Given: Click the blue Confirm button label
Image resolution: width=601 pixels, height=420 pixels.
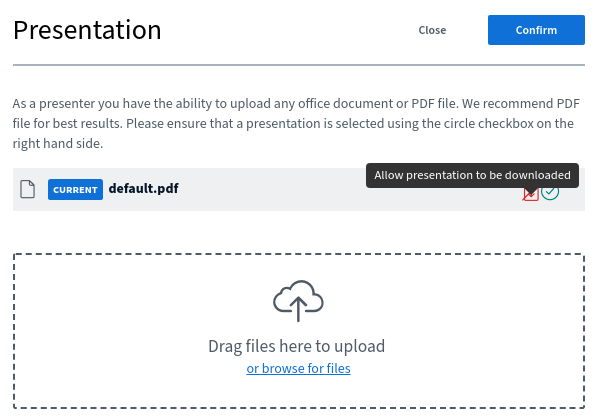Looking at the screenshot, I should (x=536, y=30).
